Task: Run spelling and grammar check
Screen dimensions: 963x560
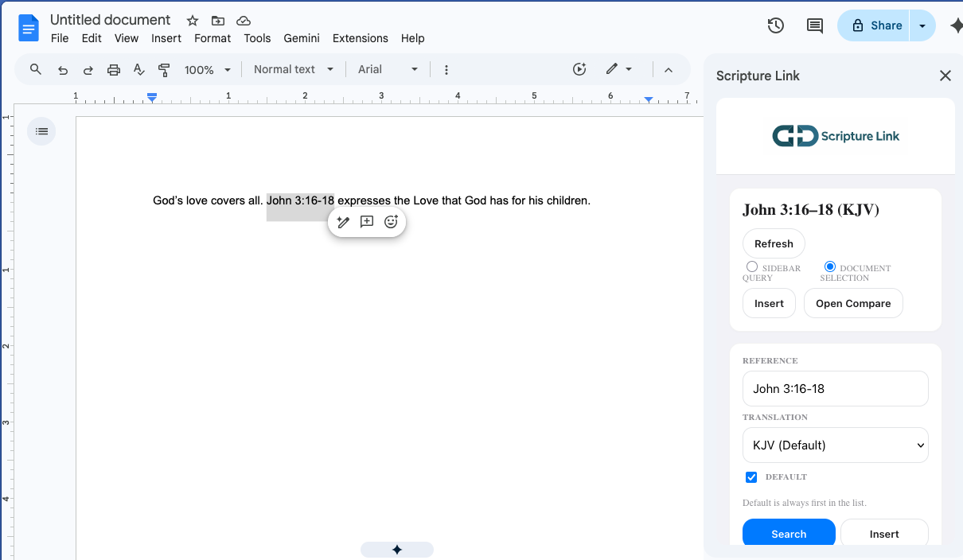Action: (x=139, y=70)
